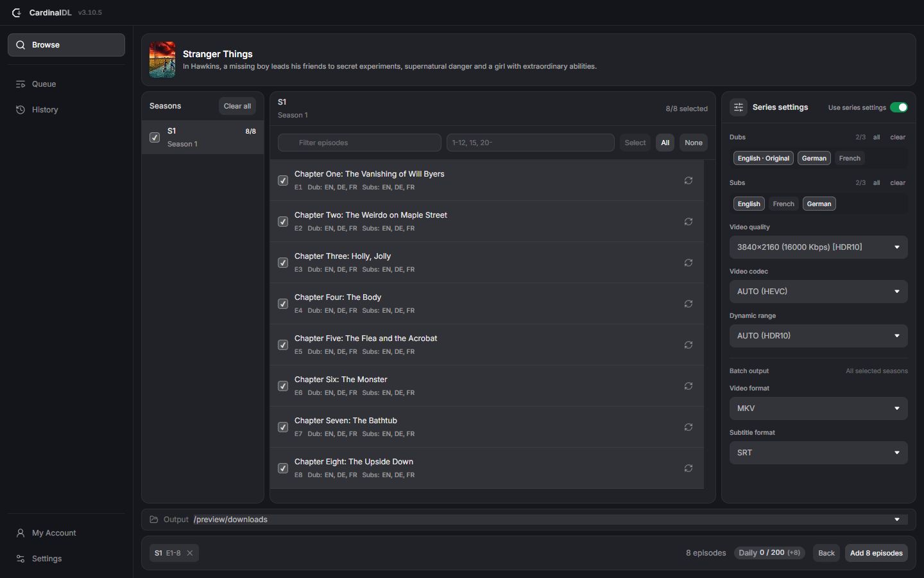
Task: Refresh Chapter Eight: The Upside Down
Action: [689, 468]
